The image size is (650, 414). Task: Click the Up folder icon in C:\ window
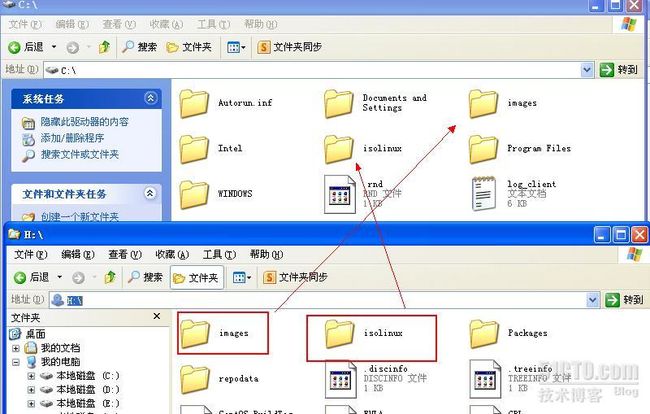pos(104,47)
